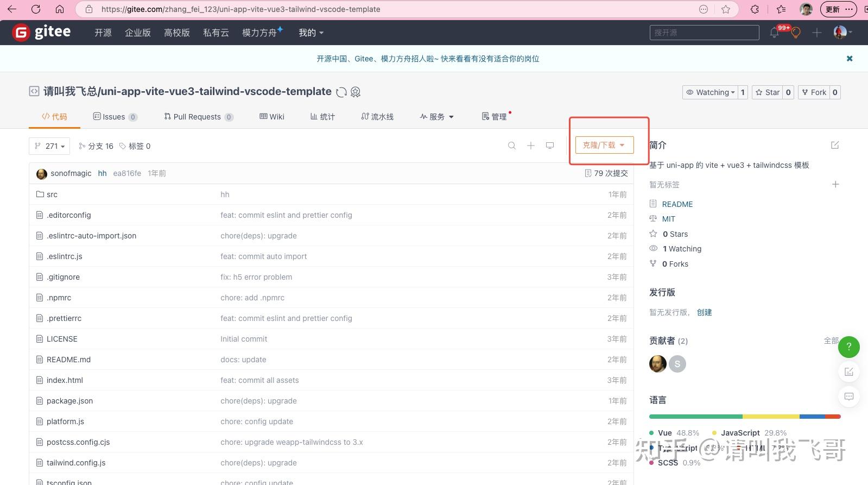868x485 pixels.
Task: View 标签 0 tags list
Action: [135, 146]
